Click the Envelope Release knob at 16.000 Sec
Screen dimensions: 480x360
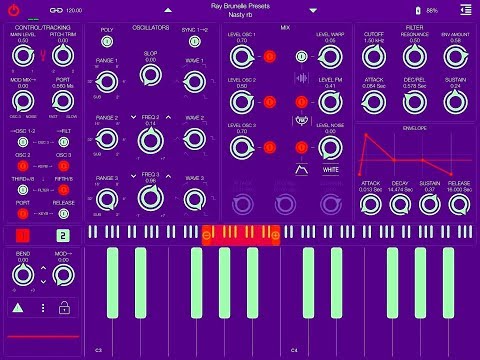point(459,204)
